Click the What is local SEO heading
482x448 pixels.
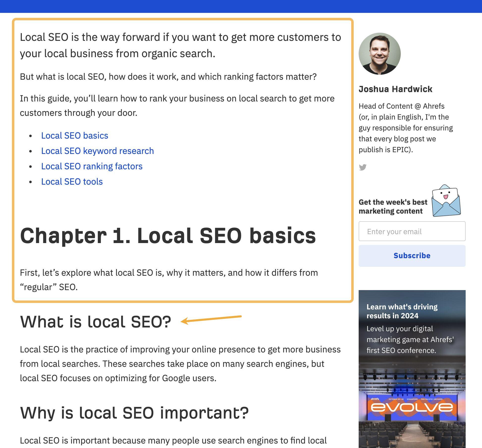(95, 321)
